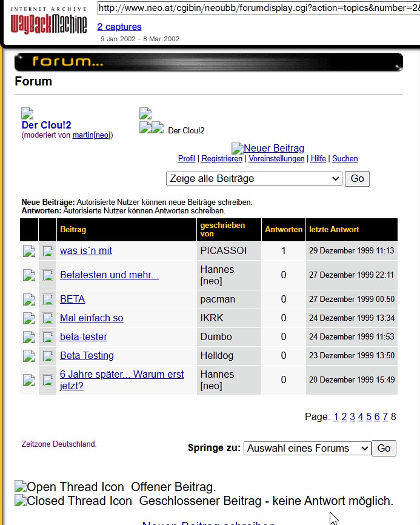Click the Wayback Machine logo
The width and height of the screenshot is (420, 525).
pos(48,21)
